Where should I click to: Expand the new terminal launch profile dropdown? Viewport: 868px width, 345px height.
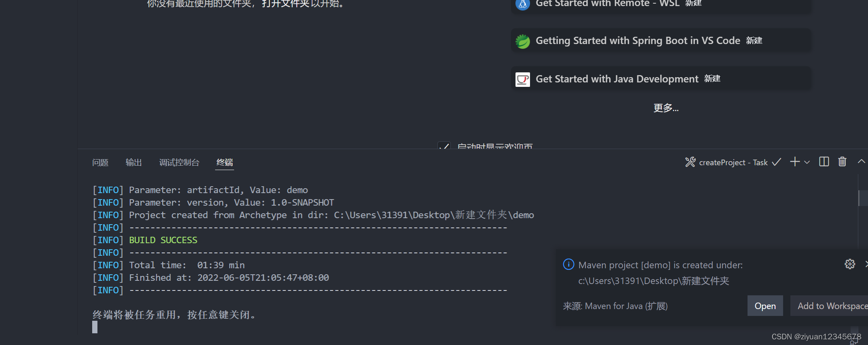click(x=807, y=162)
